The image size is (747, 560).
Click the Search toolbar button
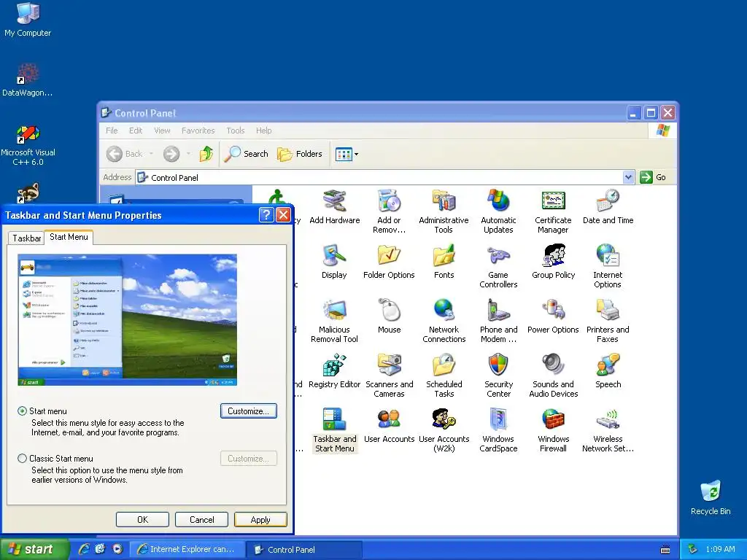(246, 154)
